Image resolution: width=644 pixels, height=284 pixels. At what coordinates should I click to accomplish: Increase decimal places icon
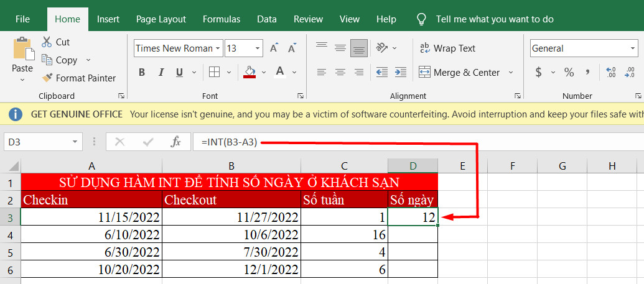[x=611, y=72]
